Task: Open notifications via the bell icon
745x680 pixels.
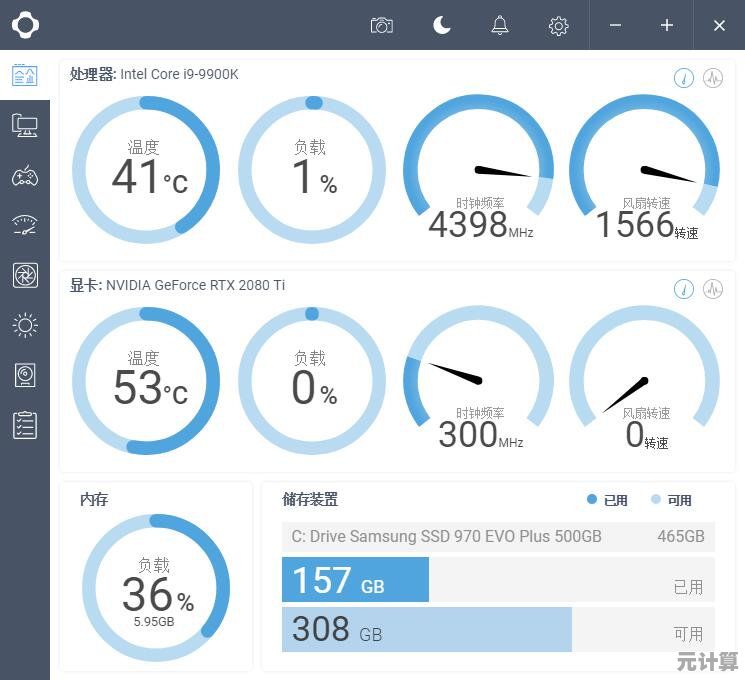Action: [x=500, y=26]
